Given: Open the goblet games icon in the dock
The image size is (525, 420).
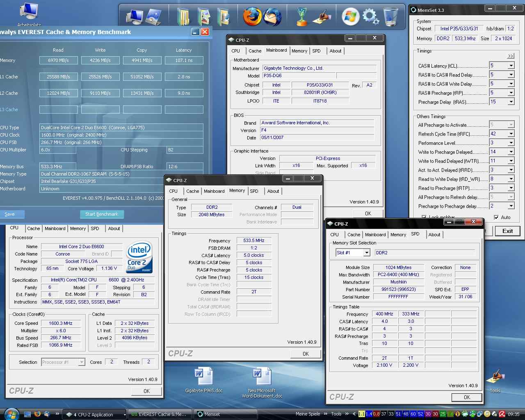Looking at the screenshot, I should [x=302, y=17].
